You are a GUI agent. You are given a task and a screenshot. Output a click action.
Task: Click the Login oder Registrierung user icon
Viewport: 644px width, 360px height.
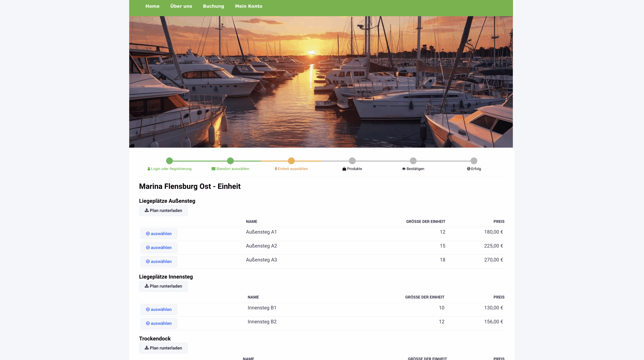(x=149, y=169)
